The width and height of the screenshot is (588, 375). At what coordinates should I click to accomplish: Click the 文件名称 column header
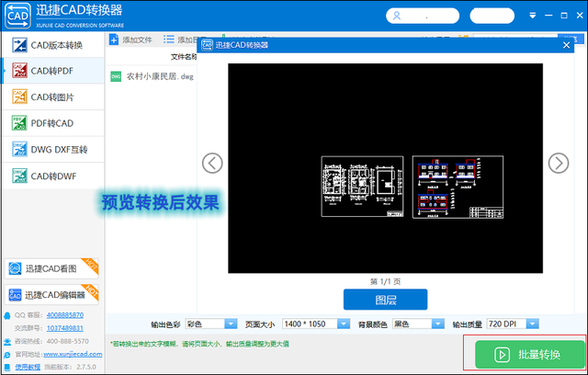(x=184, y=57)
